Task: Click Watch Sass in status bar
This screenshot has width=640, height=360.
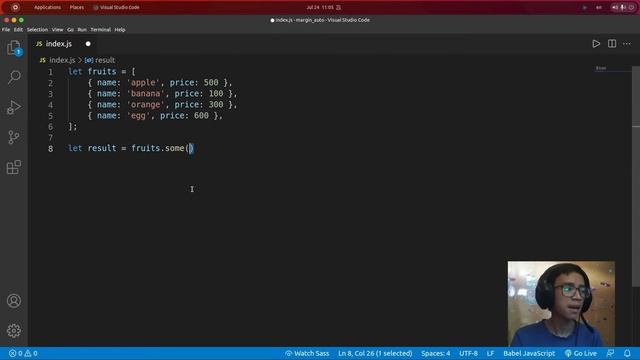Action: 307,353
